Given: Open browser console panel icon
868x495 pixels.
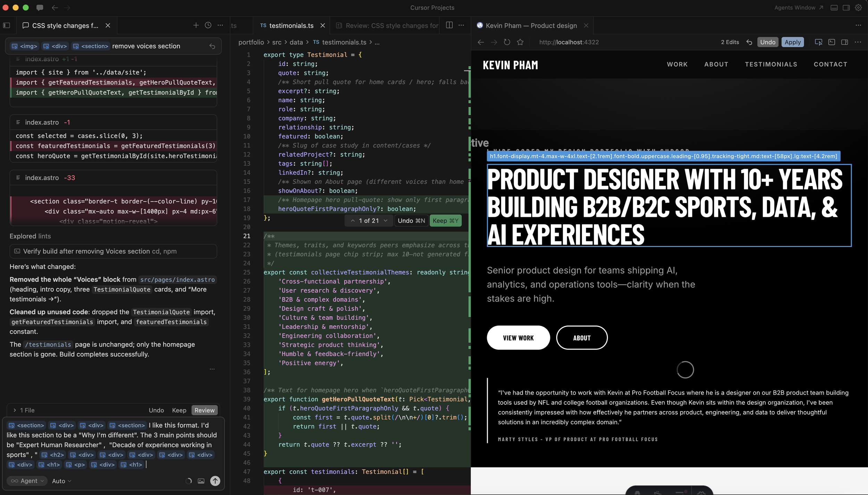Looking at the screenshot, I should (x=832, y=42).
